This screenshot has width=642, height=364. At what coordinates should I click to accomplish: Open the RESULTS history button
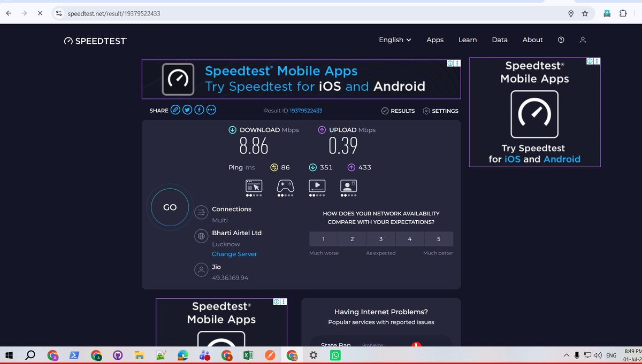(398, 111)
